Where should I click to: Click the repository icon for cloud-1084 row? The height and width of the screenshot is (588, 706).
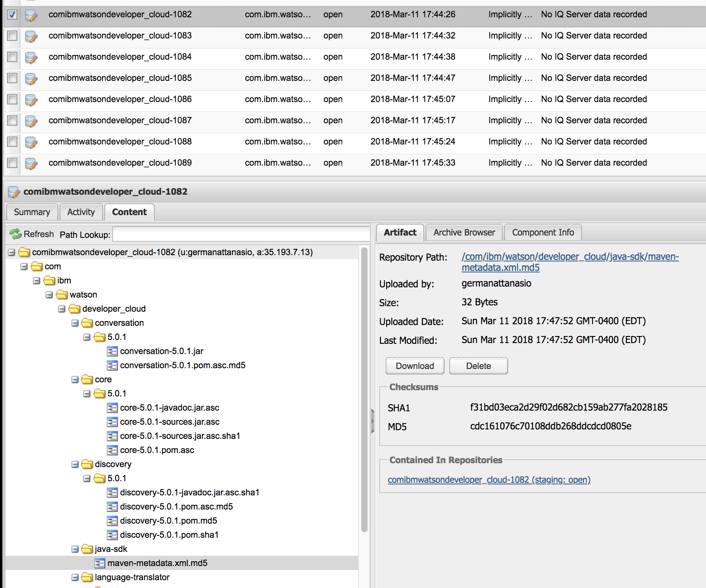point(31,57)
